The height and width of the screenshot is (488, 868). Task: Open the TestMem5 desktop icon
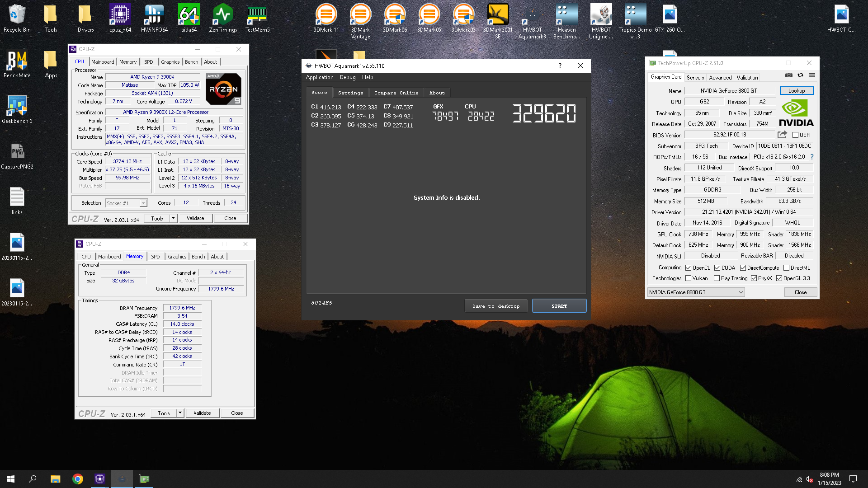pos(257,19)
